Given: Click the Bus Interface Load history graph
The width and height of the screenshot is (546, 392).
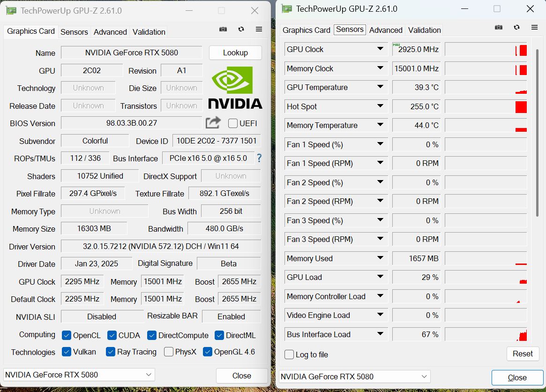Looking at the screenshot, I should tap(486, 334).
